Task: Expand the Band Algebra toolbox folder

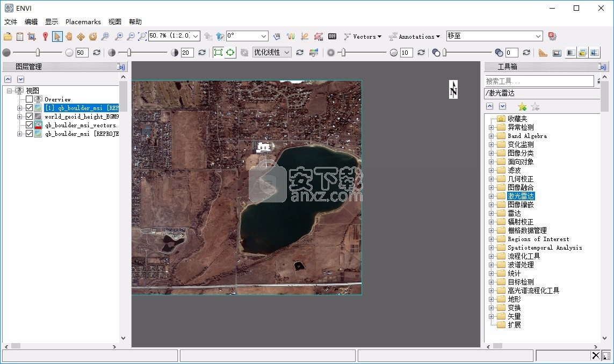Action: tap(491, 136)
